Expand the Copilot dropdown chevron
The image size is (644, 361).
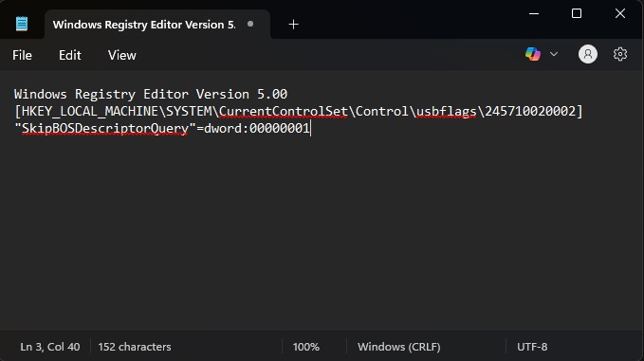(x=554, y=54)
